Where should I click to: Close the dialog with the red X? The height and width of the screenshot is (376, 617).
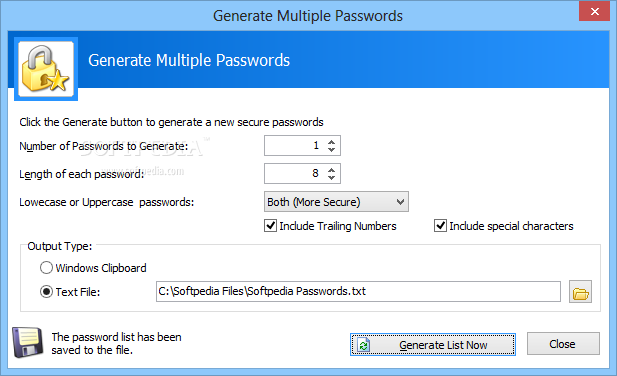tap(594, 11)
